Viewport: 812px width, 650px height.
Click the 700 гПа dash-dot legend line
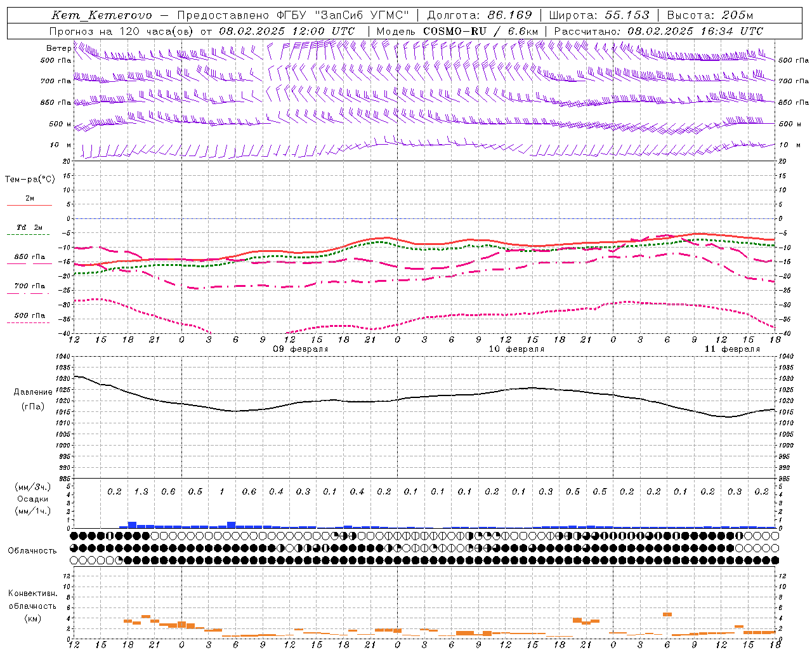(x=29, y=293)
